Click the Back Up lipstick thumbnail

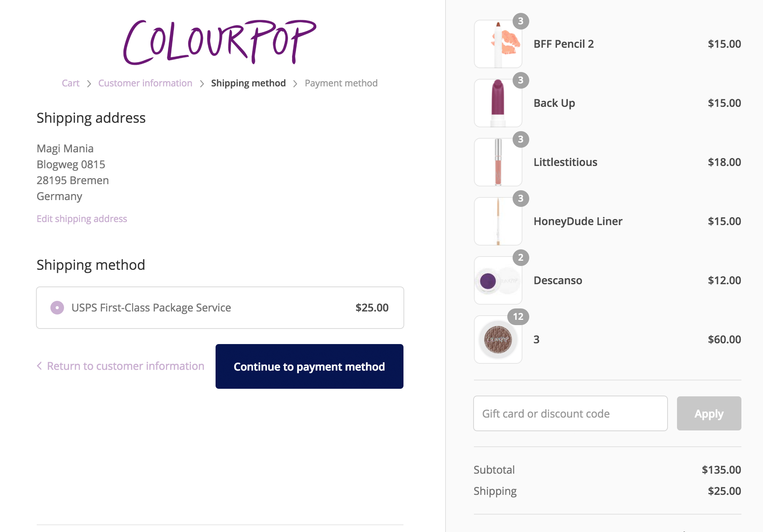point(498,103)
